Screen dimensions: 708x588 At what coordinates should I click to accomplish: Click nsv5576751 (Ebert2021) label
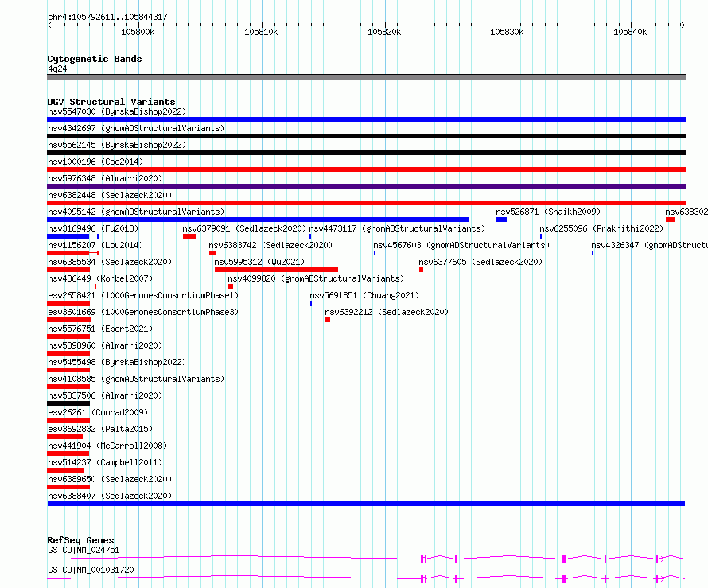coord(100,329)
